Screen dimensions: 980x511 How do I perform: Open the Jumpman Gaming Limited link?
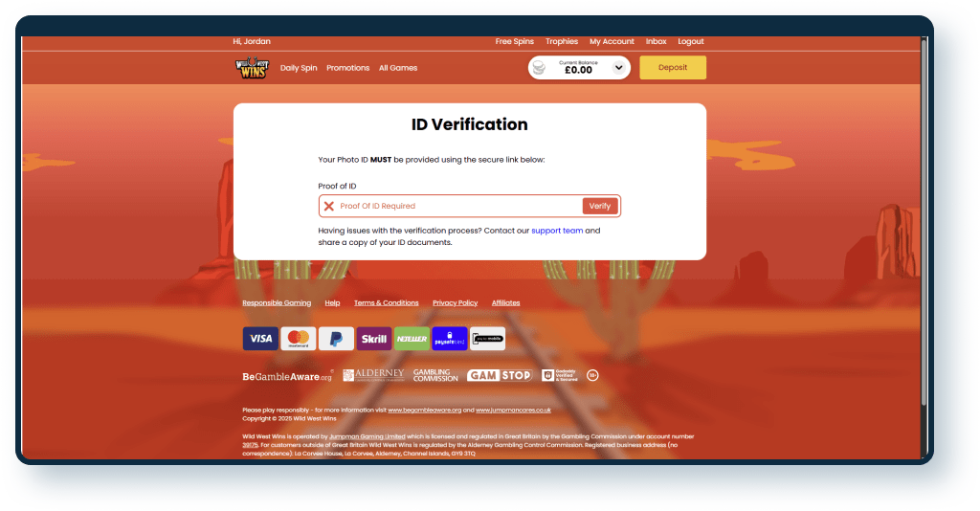[367, 436]
